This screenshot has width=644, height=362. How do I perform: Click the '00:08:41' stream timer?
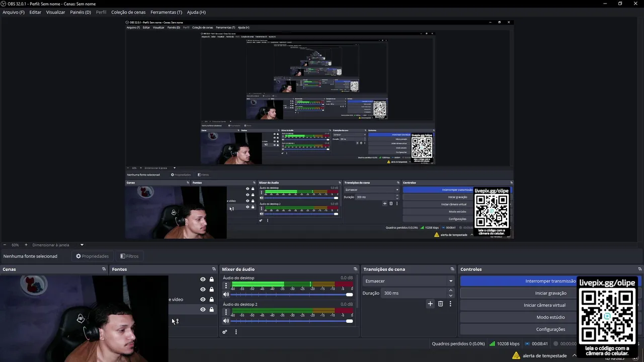pyautogui.click(x=540, y=344)
